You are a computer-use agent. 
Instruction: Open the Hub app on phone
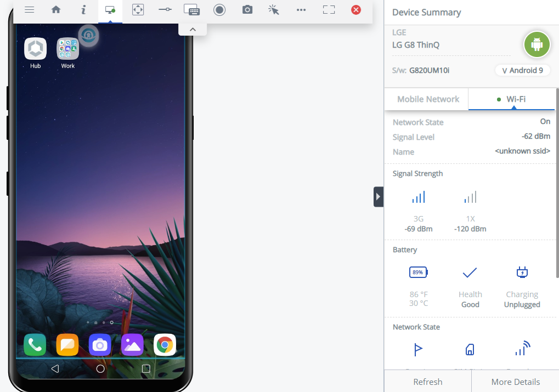pyautogui.click(x=35, y=49)
